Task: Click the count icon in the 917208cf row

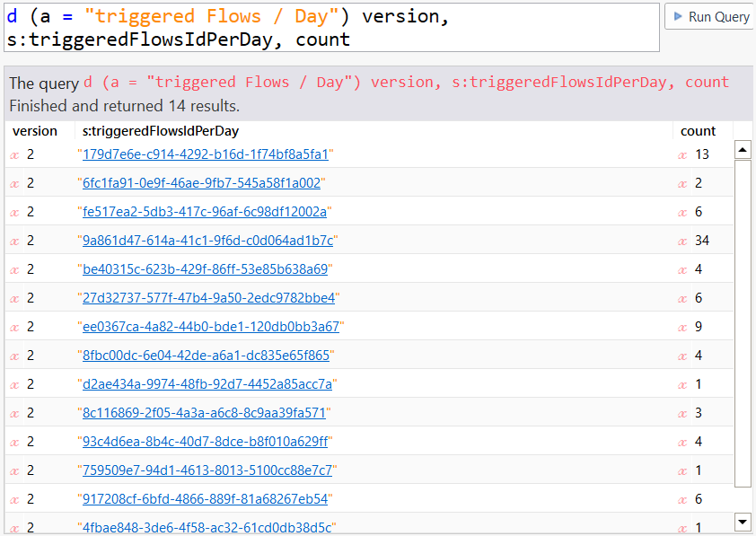Action: coord(682,499)
